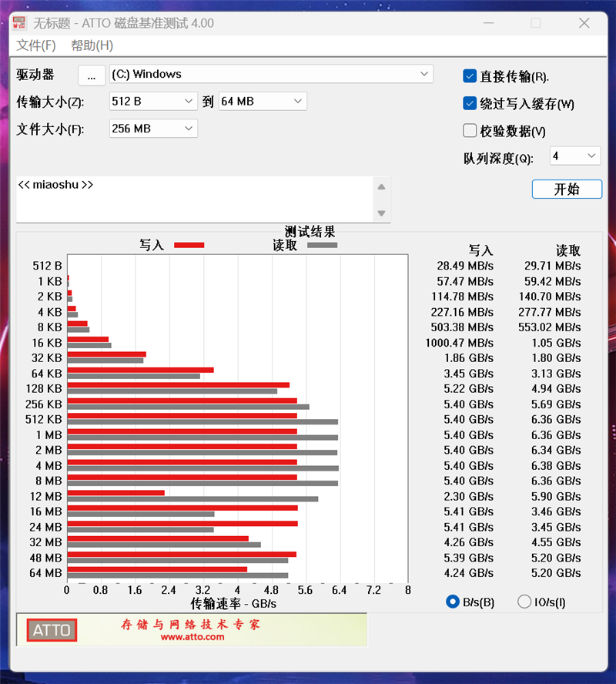Click the 2.30 GB/s write value

pyautogui.click(x=469, y=496)
